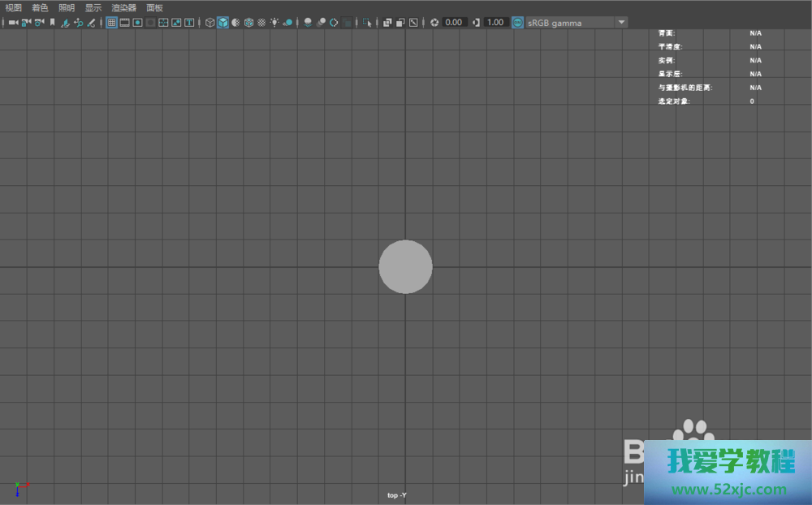The width and height of the screenshot is (812, 505).
Task: Click the Select Camera icon
Action: [13, 23]
